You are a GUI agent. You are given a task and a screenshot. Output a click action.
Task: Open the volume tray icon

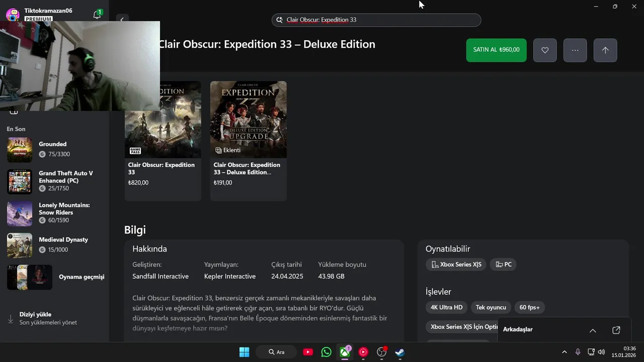[601, 352]
